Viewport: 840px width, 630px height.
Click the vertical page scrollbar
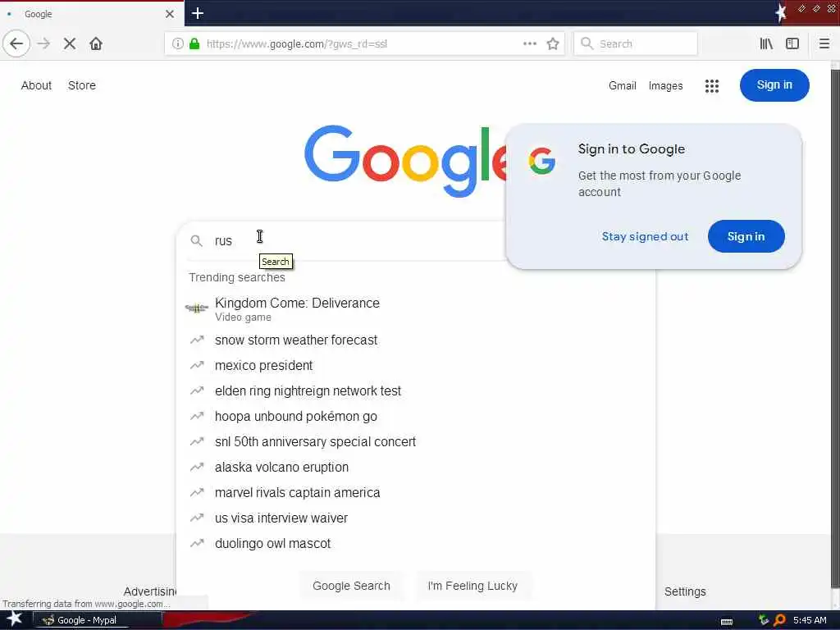coord(835,328)
